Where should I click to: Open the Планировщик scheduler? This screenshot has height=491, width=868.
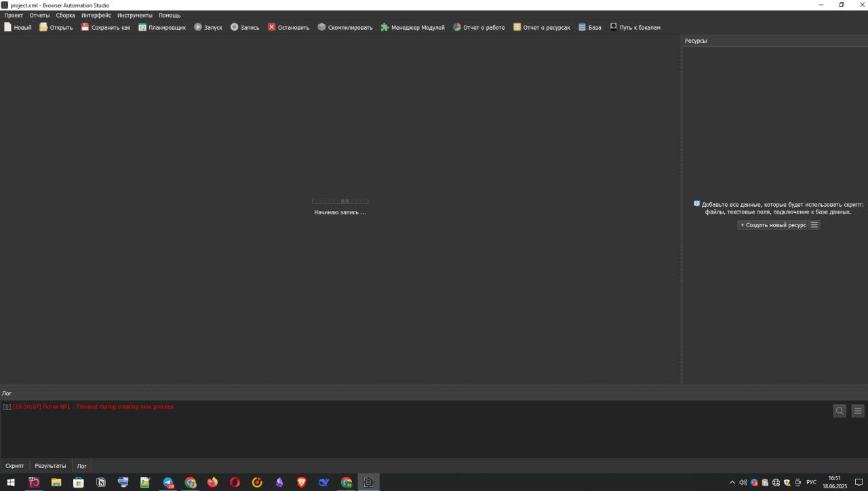pos(142,27)
